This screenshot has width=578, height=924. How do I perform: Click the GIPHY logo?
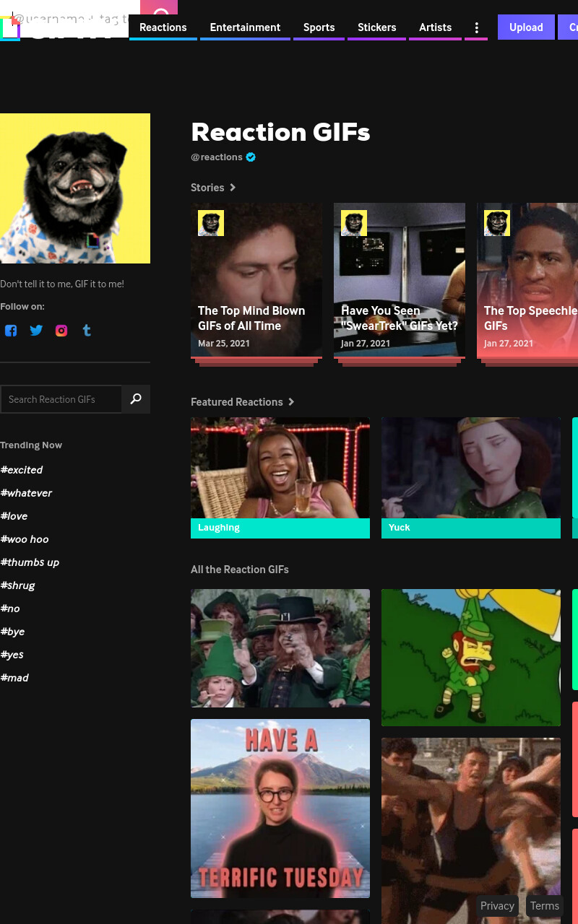click(58, 29)
